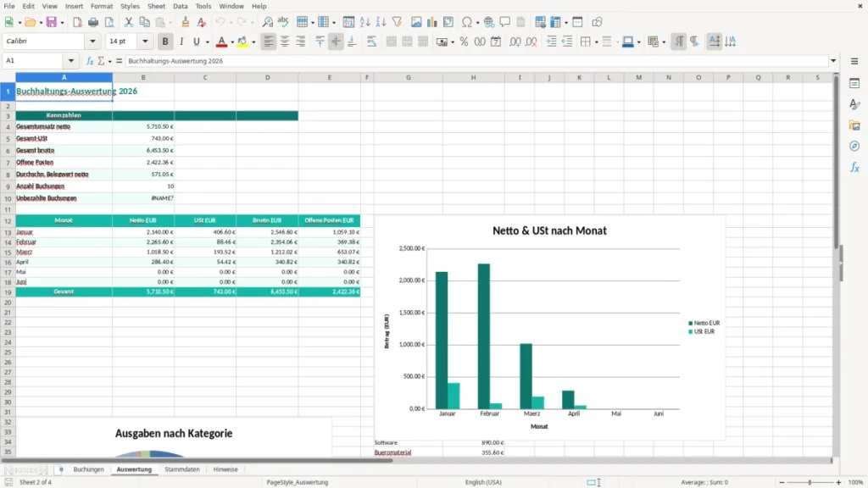This screenshot has width=868, height=488.
Task: Open Find & Replace
Action: click(x=267, y=22)
